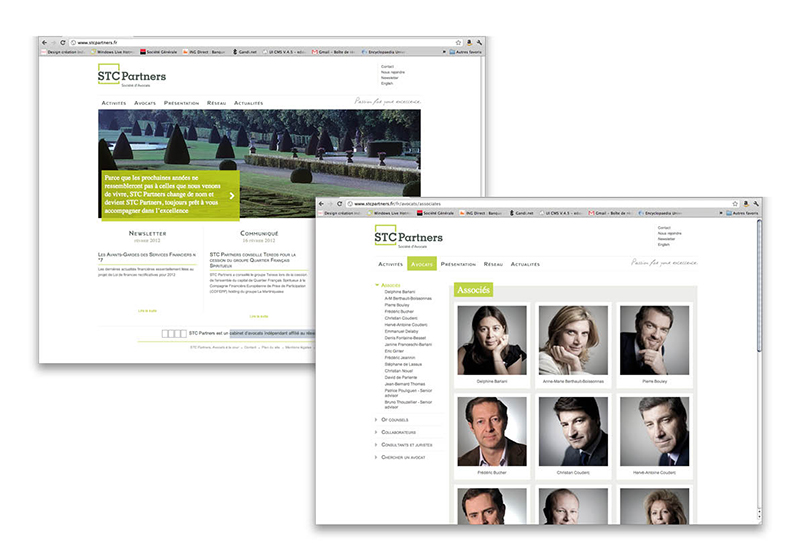
Task: Open Frédéric Bucher in the sidebar list
Action: point(399,312)
